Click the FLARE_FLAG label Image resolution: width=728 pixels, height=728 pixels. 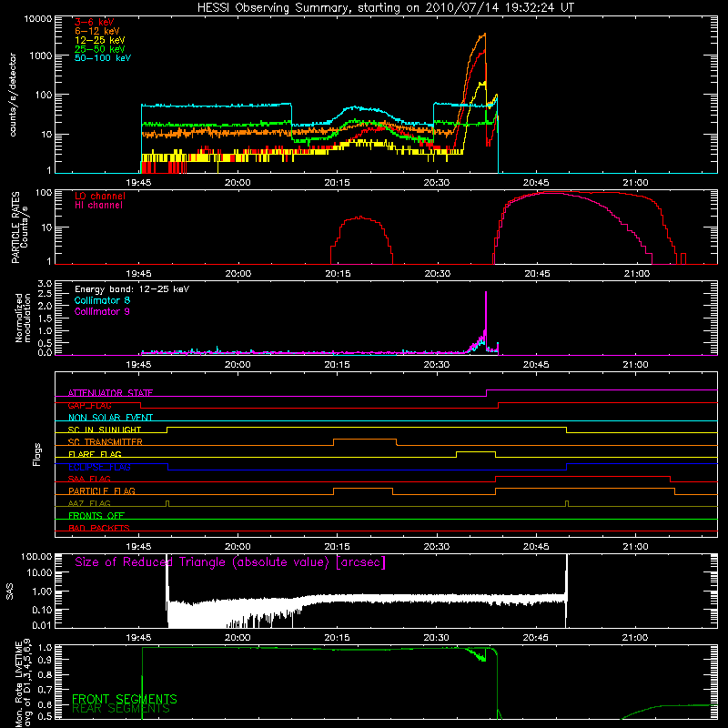[x=95, y=454]
